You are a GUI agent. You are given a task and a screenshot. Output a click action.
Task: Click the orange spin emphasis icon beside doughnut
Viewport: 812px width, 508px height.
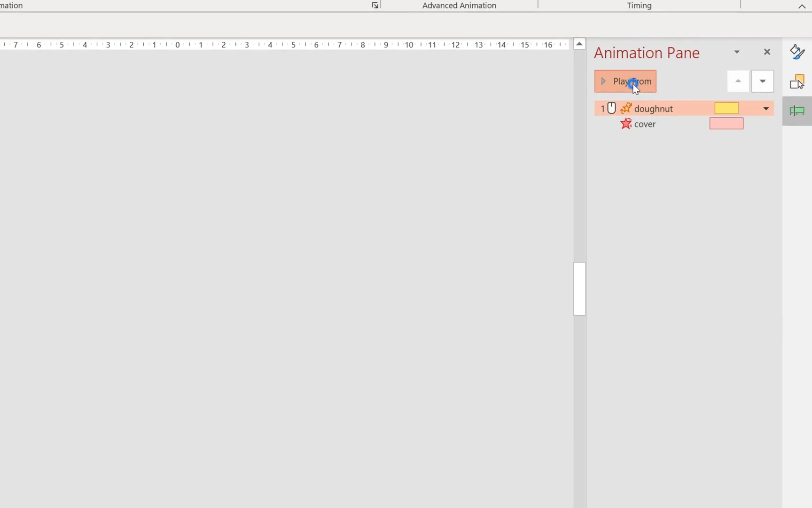click(626, 108)
